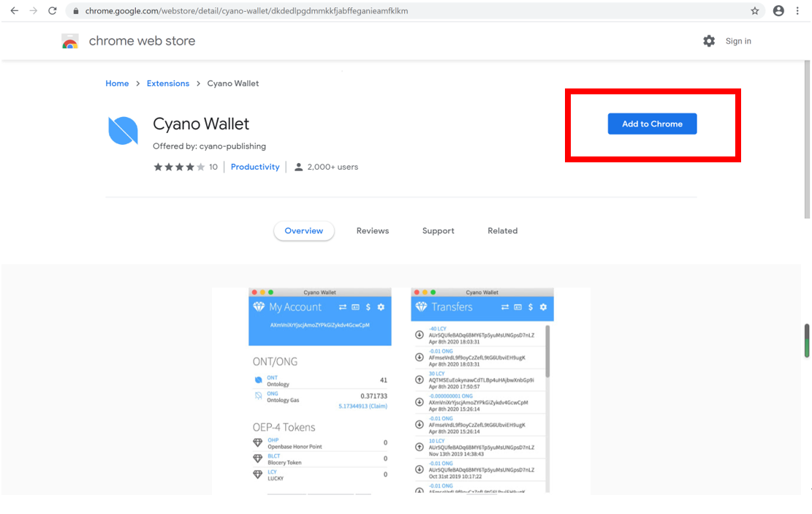Viewport: 812px width, 514px height.
Task: Reload the page with the refresh icon
Action: coord(53,10)
